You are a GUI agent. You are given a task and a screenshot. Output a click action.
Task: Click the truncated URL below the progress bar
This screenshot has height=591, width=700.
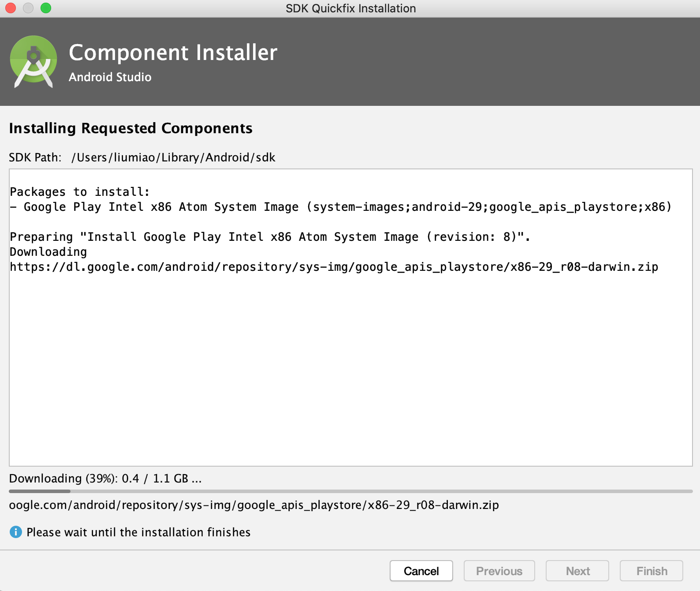pos(254,505)
